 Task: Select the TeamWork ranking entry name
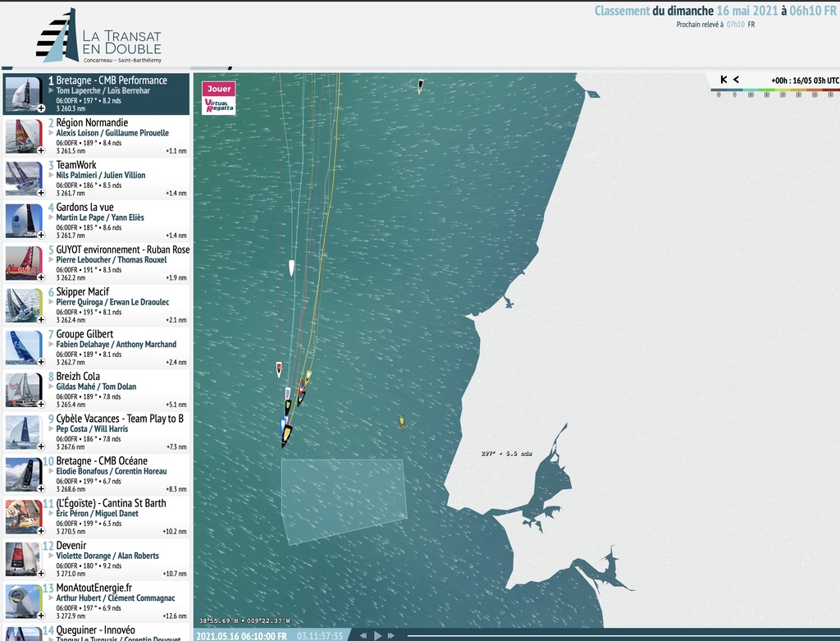[x=76, y=165]
